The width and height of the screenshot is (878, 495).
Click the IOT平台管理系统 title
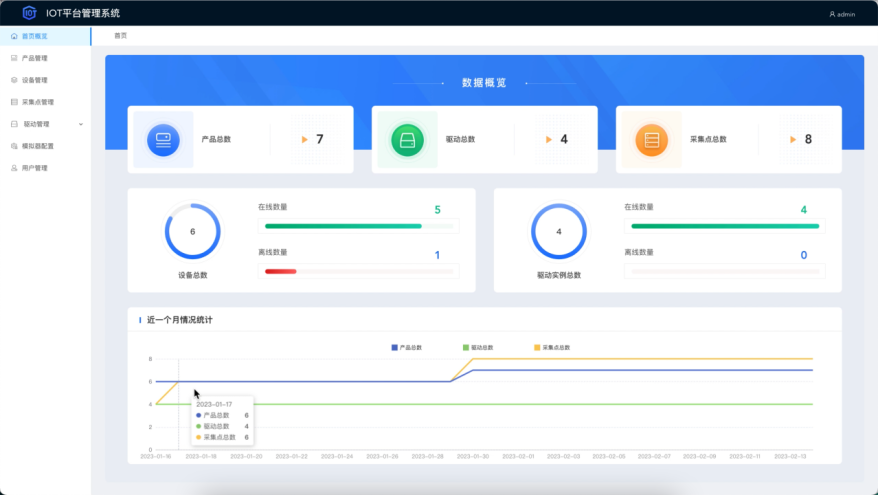click(83, 13)
